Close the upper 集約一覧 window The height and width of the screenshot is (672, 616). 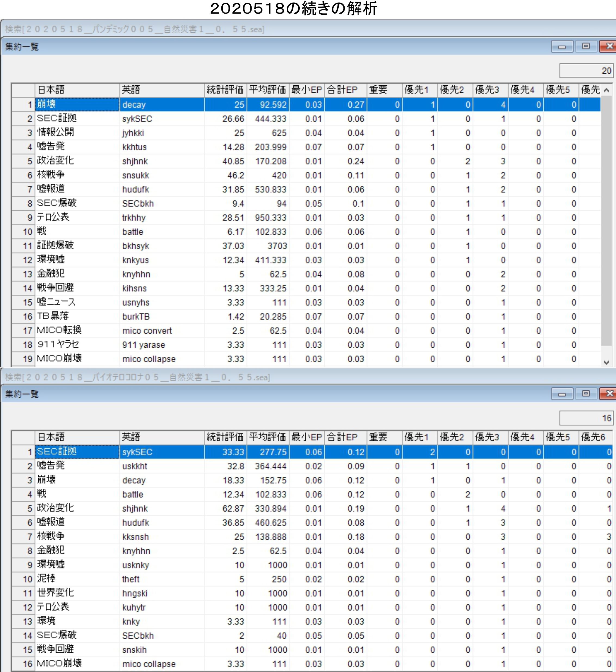coord(608,46)
